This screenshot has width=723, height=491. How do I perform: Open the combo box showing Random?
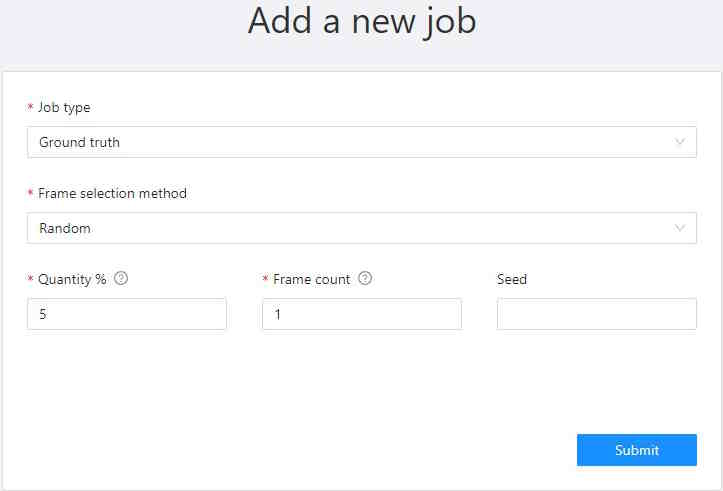pos(350,228)
